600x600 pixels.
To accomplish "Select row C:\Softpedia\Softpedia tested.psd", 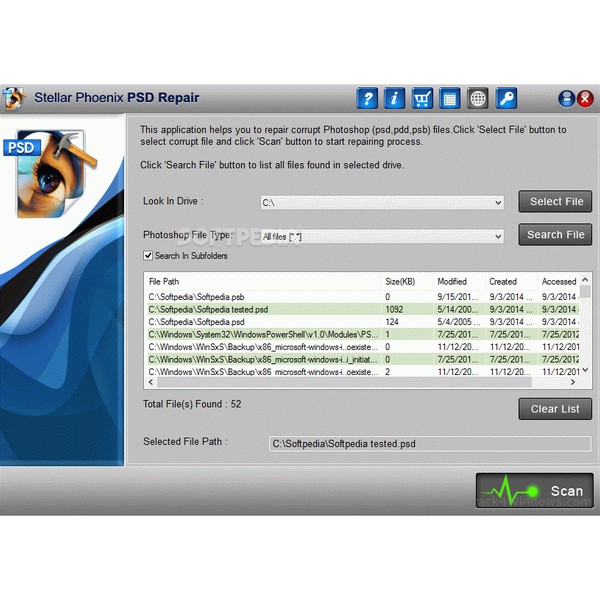I will (x=363, y=309).
